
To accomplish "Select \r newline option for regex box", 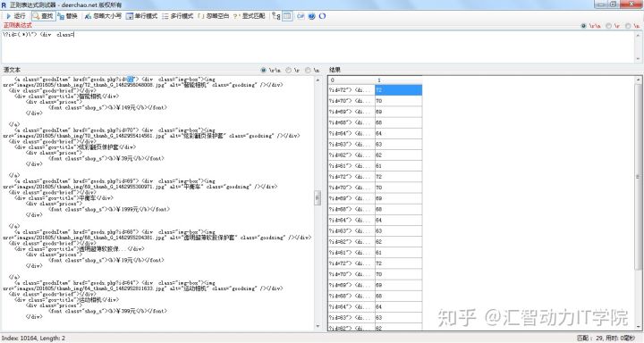I will pyautogui.click(x=614, y=25).
